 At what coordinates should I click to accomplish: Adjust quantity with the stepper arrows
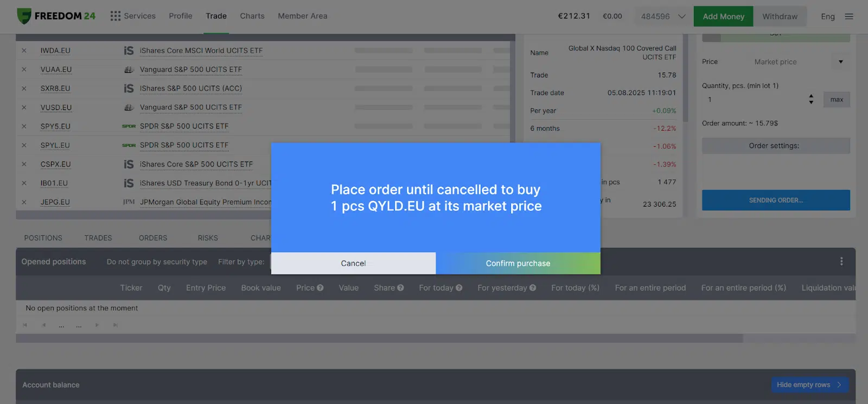click(x=811, y=99)
